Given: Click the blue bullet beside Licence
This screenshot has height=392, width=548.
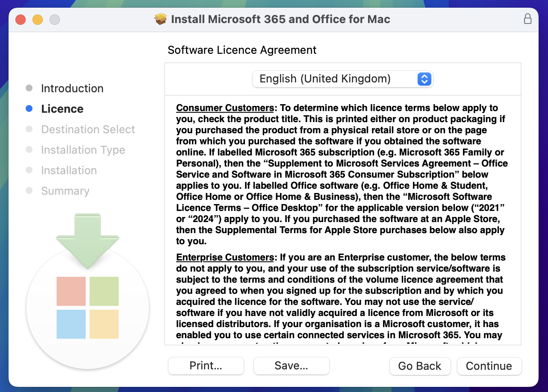Looking at the screenshot, I should 29,109.
